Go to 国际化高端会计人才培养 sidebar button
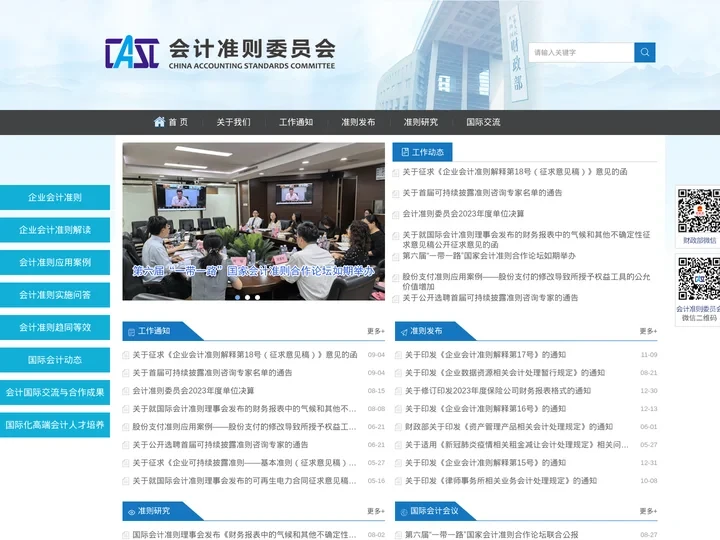720x540 pixels. click(55, 425)
